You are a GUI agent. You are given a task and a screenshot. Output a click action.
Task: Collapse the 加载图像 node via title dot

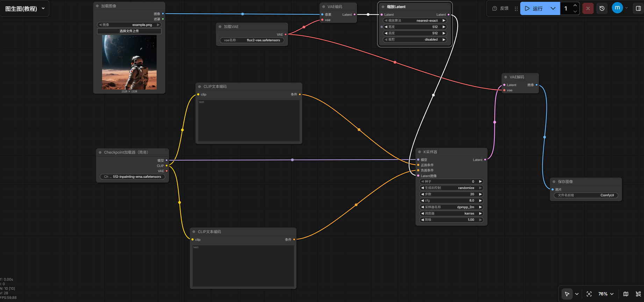tap(98, 6)
